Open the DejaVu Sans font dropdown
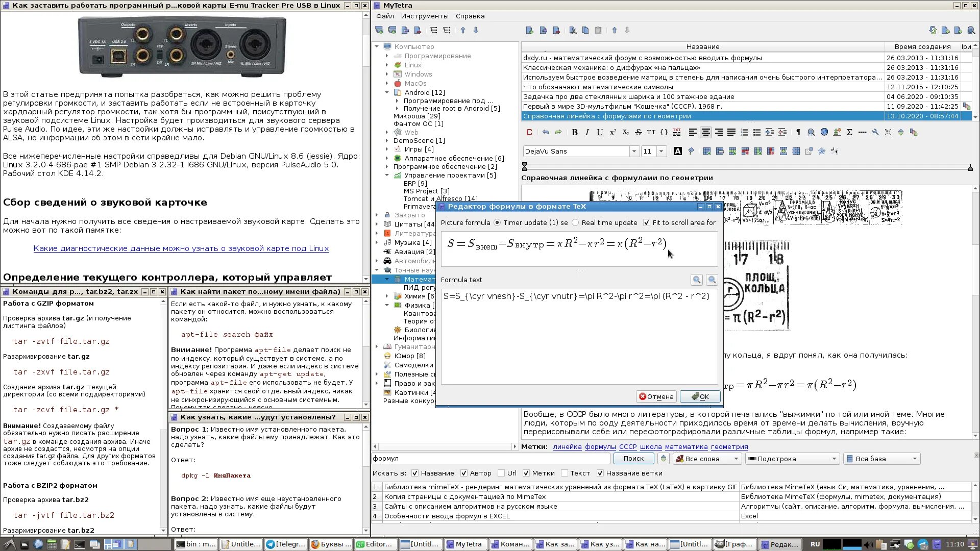This screenshot has width=980, height=551. (x=634, y=152)
